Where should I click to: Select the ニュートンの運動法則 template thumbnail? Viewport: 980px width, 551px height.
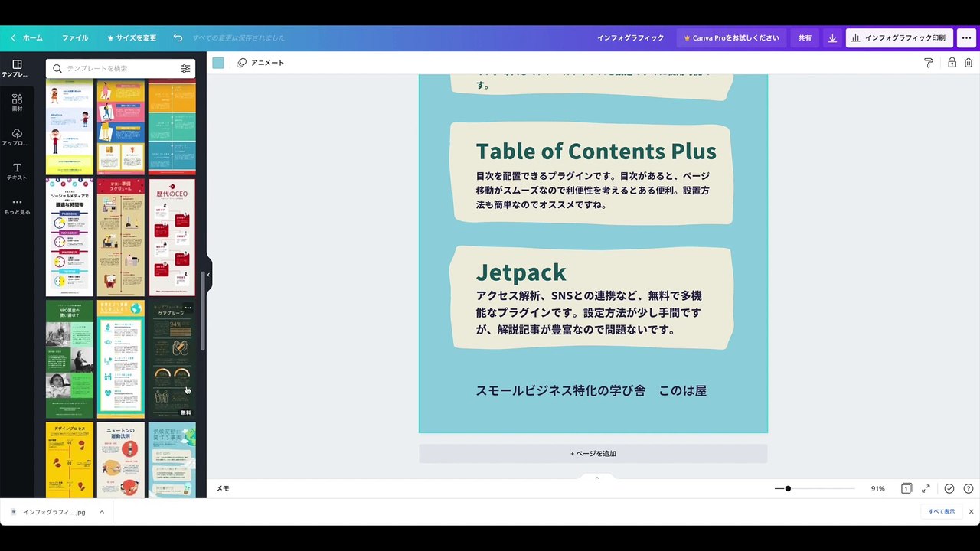coord(120,461)
